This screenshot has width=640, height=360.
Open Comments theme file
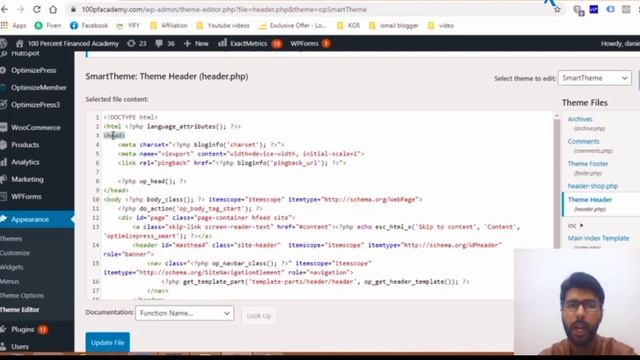point(583,141)
